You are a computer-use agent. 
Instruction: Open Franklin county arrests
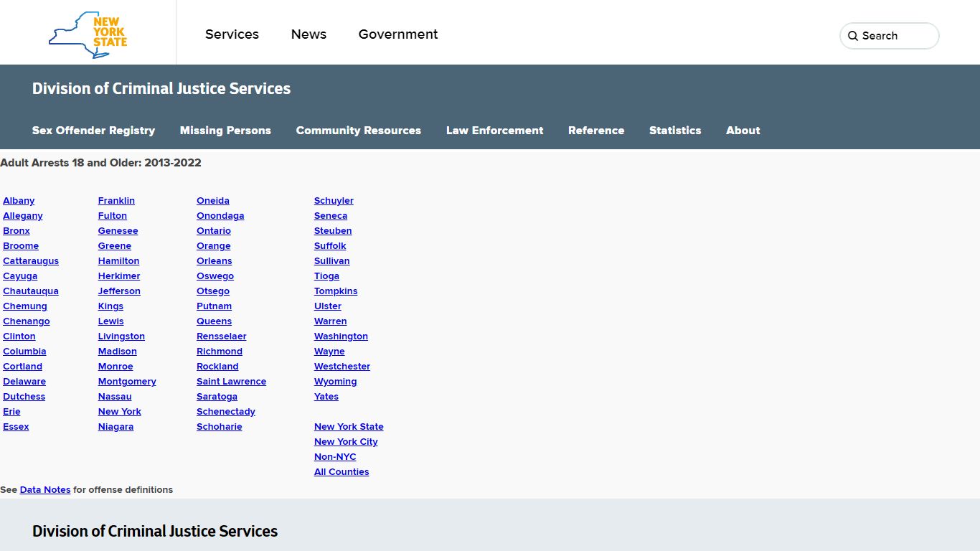coord(116,201)
